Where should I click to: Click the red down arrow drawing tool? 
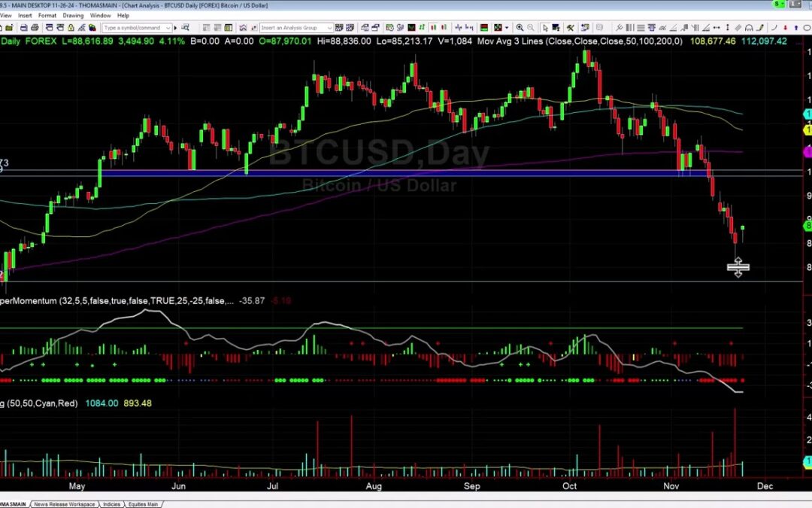(x=785, y=27)
